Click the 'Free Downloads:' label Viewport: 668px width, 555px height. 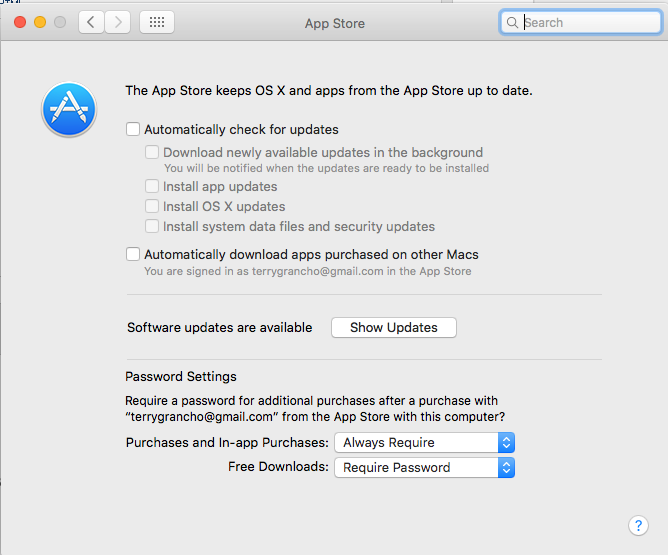point(278,467)
